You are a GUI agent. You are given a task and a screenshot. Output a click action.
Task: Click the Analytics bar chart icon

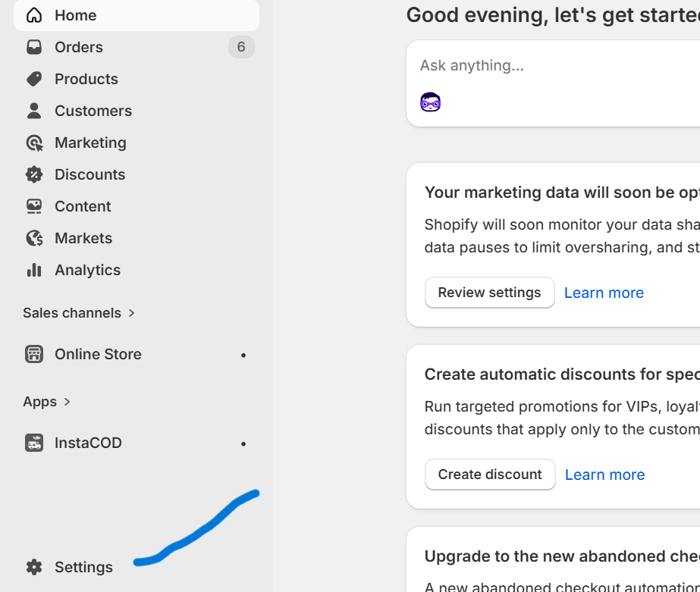coord(34,270)
